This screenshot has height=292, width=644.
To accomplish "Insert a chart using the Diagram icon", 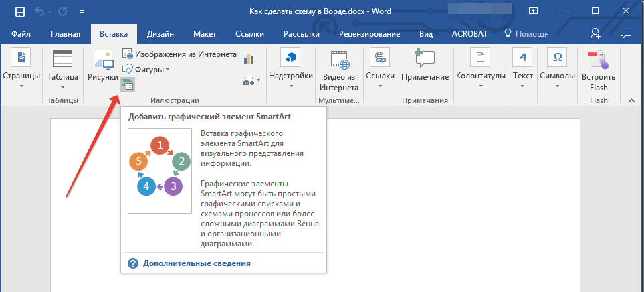I will point(249,59).
